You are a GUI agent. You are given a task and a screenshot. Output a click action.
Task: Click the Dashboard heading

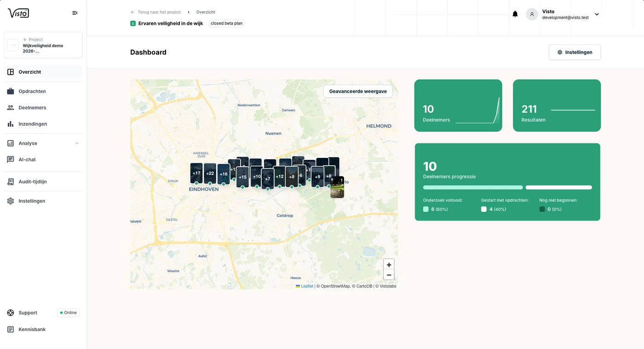[x=148, y=52]
